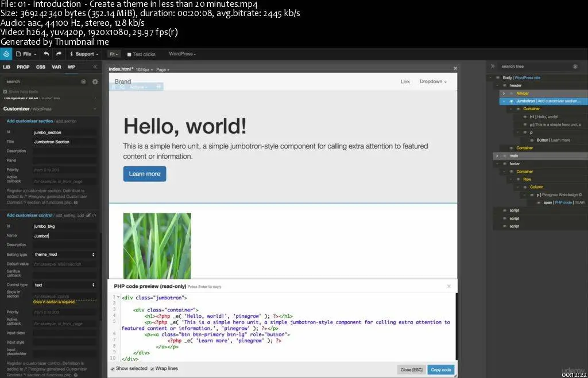Click the Hello, world! heading
Screen dimensions: 588x378
point(185,126)
